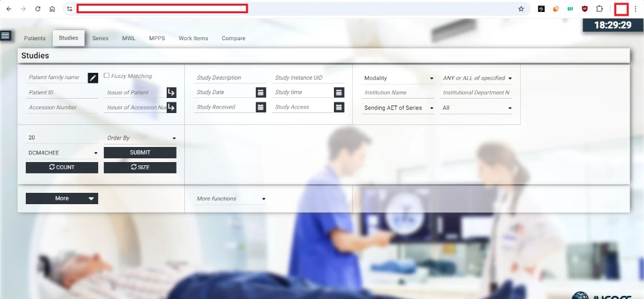Click the SIZE button

tap(140, 167)
